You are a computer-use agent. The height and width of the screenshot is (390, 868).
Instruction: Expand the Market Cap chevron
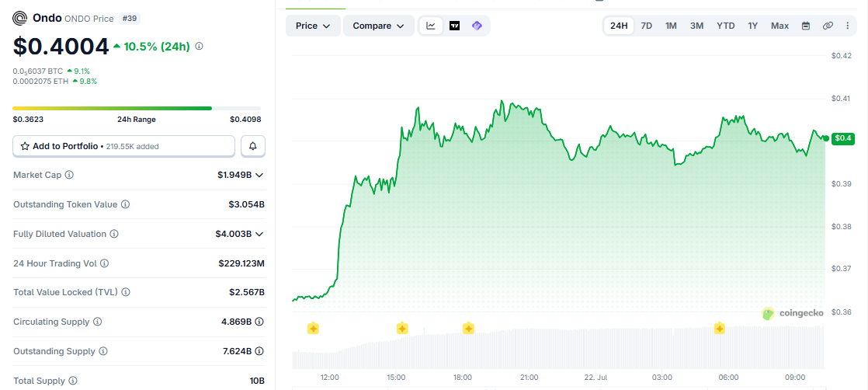click(x=259, y=175)
